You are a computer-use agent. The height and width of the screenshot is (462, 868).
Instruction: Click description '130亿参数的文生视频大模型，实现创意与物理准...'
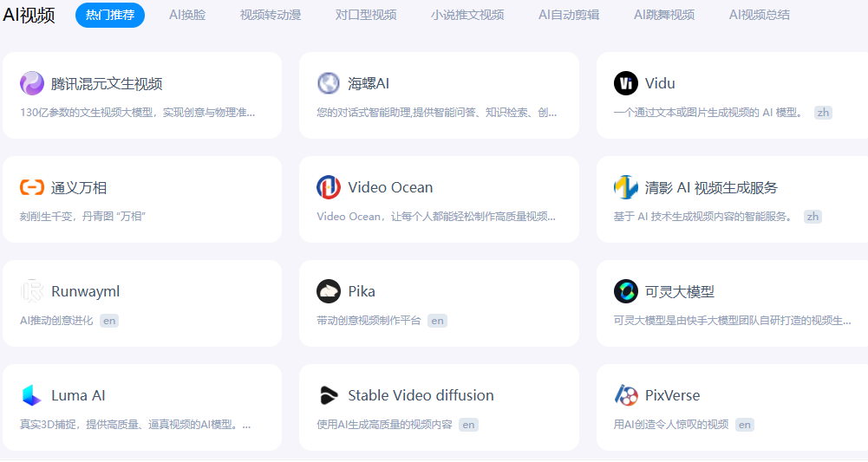coord(137,113)
